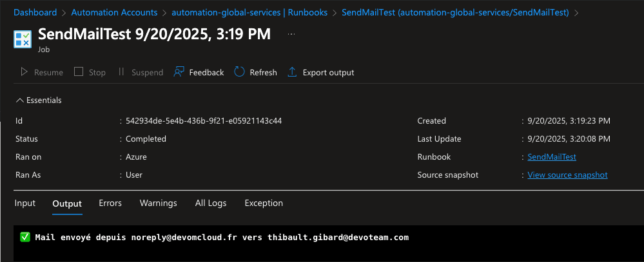644x262 pixels.
Task: Select the Output tab
Action: (x=67, y=203)
